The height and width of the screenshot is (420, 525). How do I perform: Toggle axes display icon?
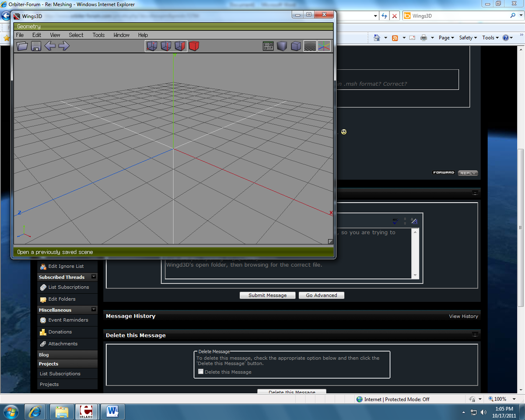click(x=324, y=46)
